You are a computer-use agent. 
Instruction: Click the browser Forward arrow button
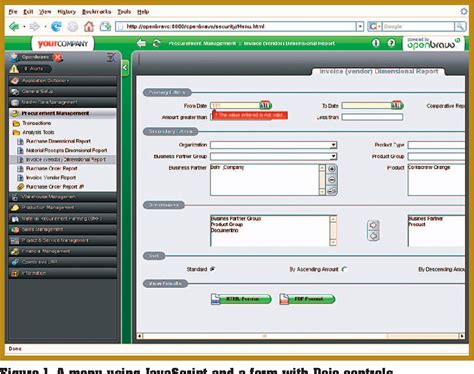[x=34, y=26]
